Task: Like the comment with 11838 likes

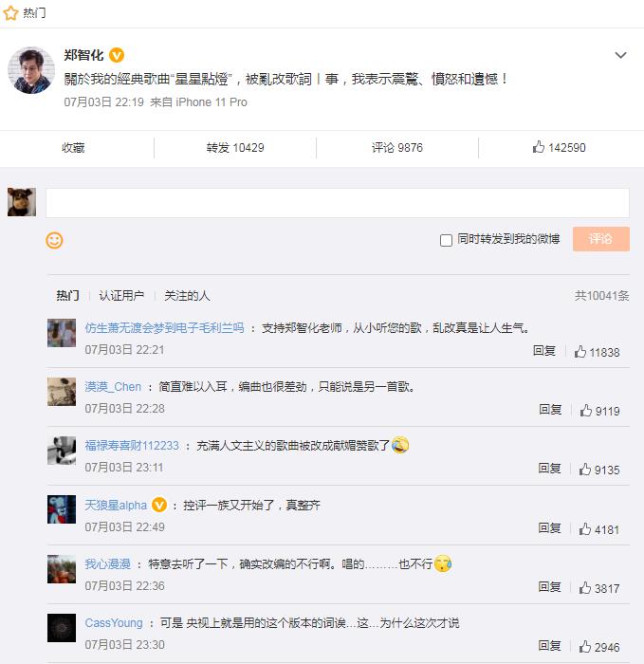Action: pyautogui.click(x=580, y=352)
